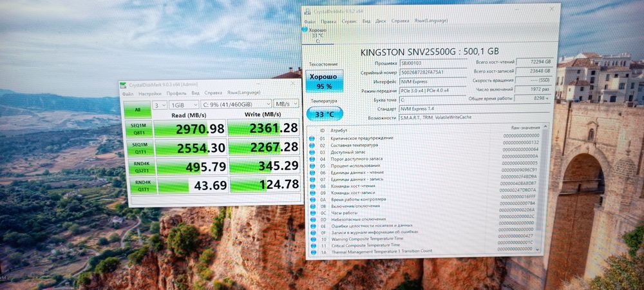
Task: Select blue status icon of attribute 10
Action: point(312,238)
